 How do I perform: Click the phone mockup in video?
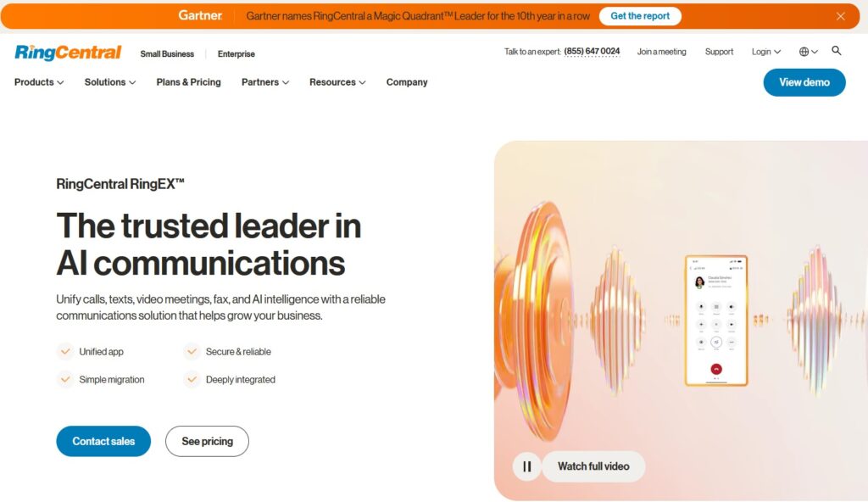[716, 321]
